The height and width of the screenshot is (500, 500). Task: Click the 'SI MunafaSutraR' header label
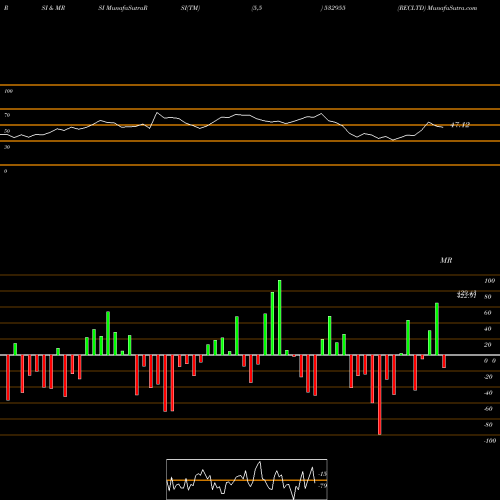point(123,8)
